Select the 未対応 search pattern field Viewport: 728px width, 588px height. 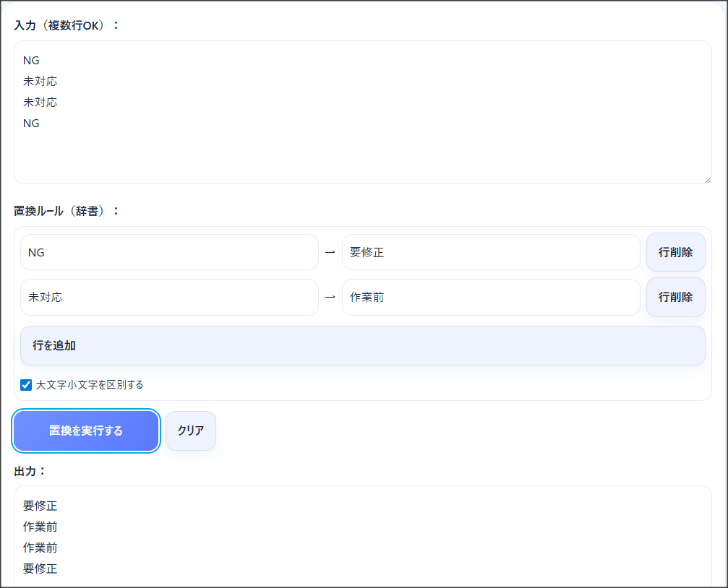point(168,297)
